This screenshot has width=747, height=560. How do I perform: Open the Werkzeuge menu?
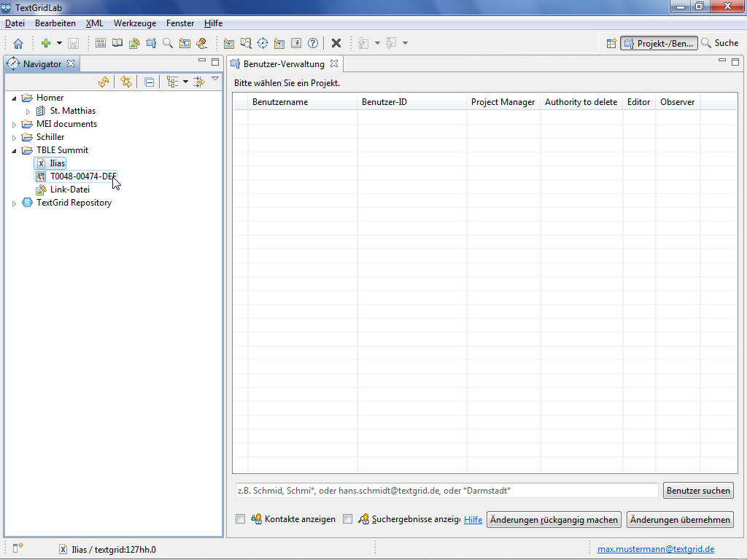(x=134, y=23)
